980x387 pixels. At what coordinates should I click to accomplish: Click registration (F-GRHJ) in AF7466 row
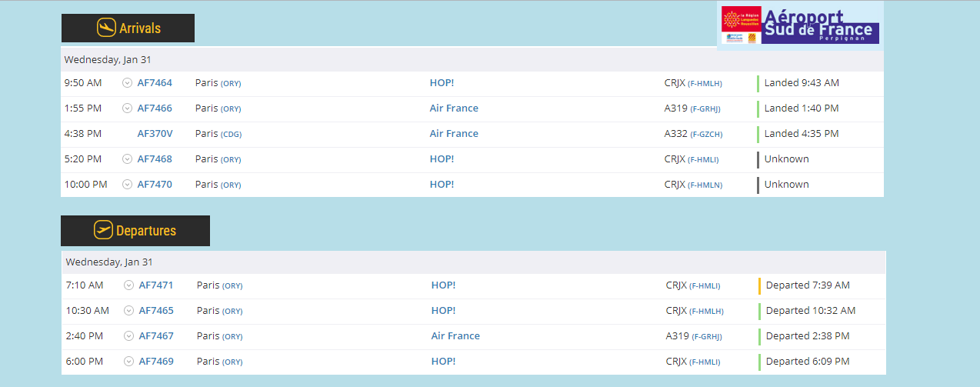[705, 109]
